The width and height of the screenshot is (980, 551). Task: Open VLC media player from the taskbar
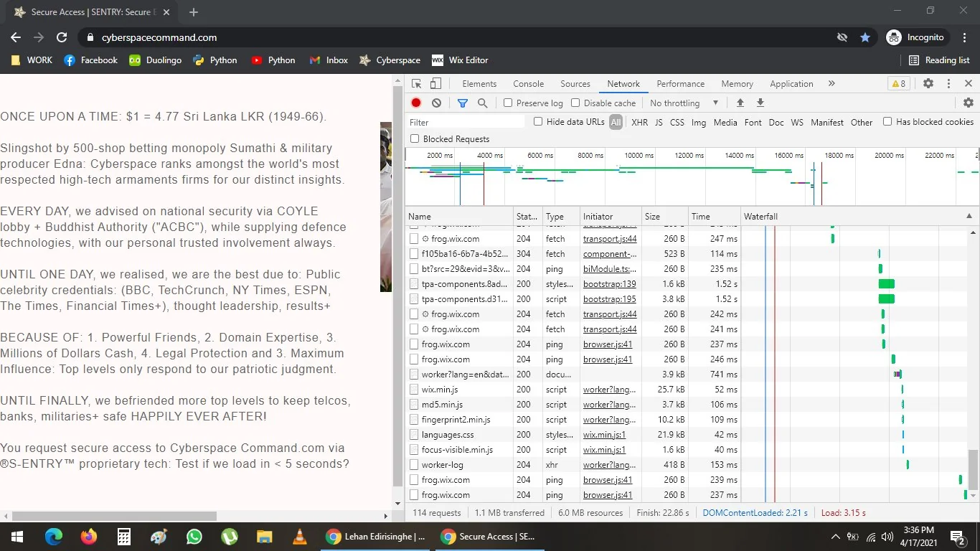click(x=300, y=537)
